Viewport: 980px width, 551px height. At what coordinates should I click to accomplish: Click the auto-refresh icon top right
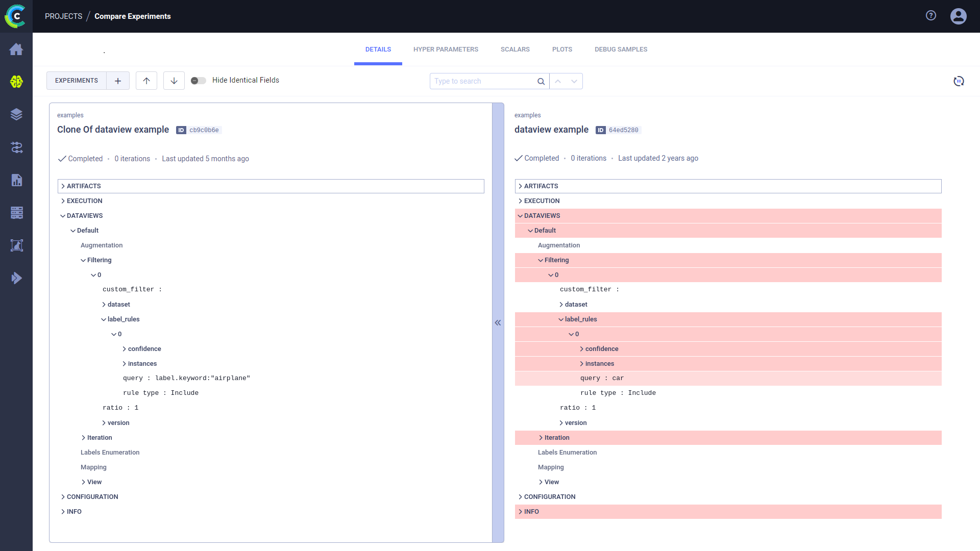coord(959,81)
